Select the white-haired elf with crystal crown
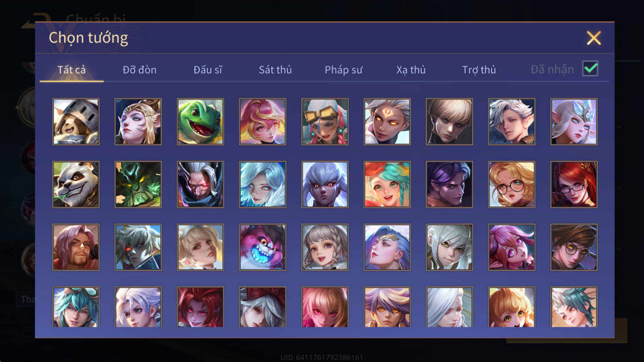This screenshot has width=644, height=362. (574, 122)
